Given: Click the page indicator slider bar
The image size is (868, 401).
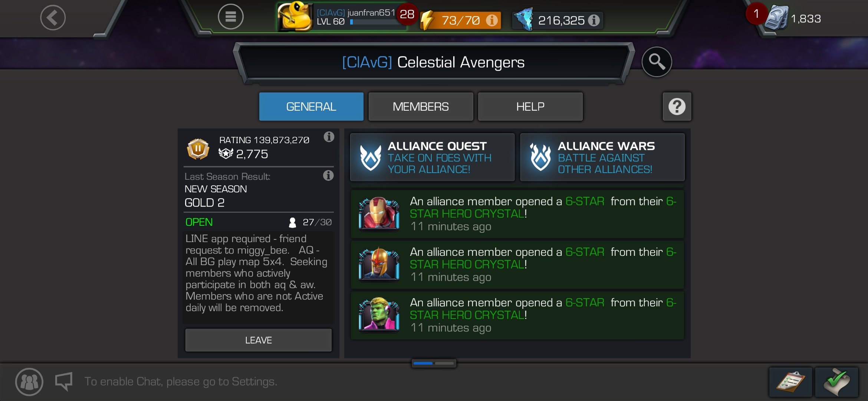Looking at the screenshot, I should click(x=434, y=363).
